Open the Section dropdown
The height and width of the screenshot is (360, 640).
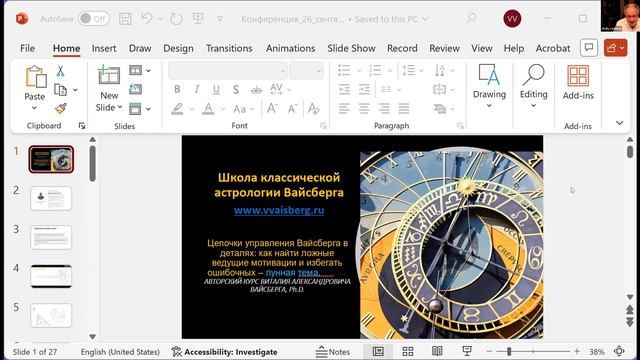[140, 109]
